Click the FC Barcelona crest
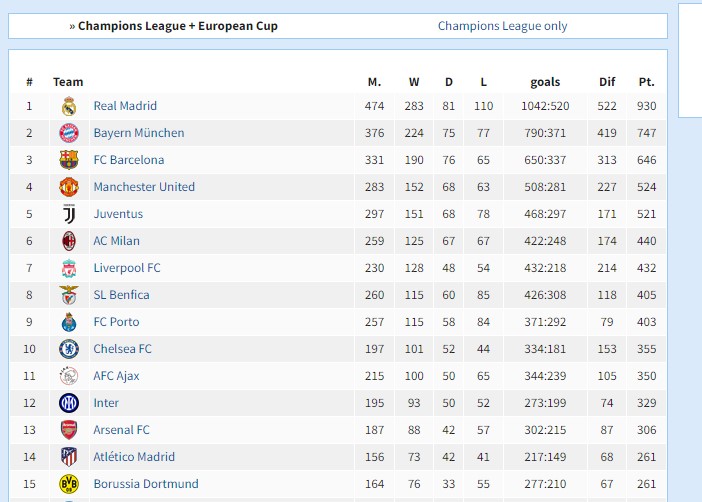 (69, 160)
